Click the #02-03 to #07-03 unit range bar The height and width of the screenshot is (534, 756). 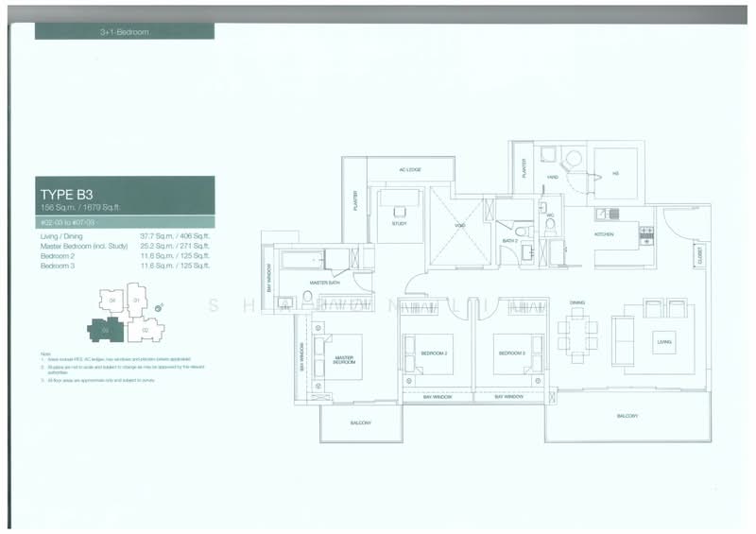pos(124,221)
